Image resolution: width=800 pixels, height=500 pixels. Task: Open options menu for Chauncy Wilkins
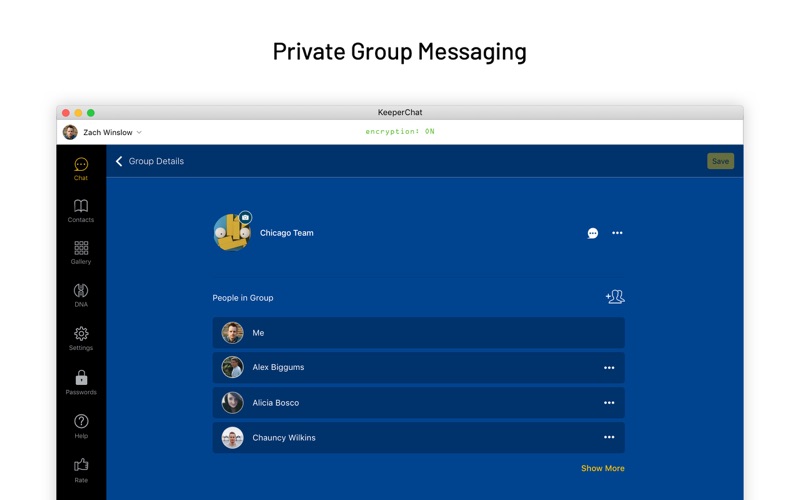click(609, 437)
